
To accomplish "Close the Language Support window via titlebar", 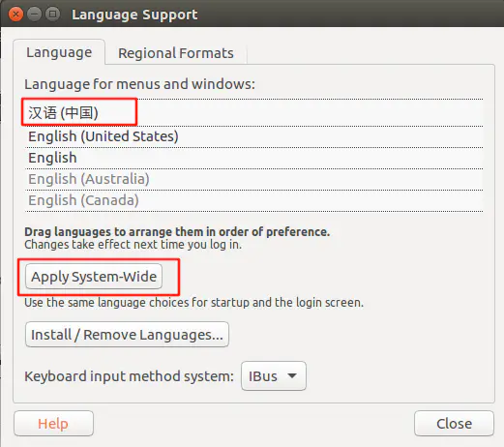I will (x=15, y=15).
